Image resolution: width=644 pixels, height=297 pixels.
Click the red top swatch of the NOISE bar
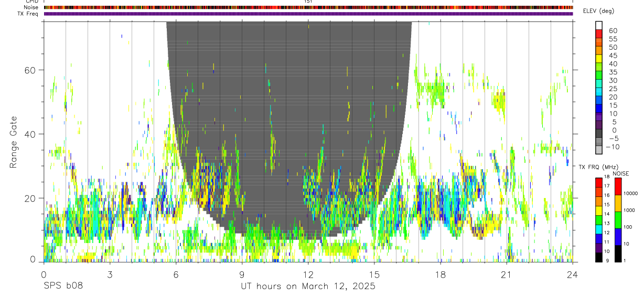[x=618, y=186]
